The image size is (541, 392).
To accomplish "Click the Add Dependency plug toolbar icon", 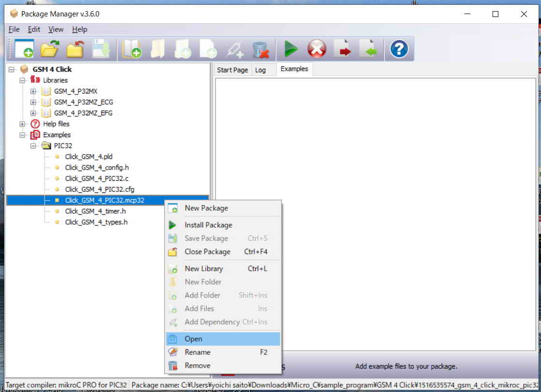I will [x=234, y=49].
